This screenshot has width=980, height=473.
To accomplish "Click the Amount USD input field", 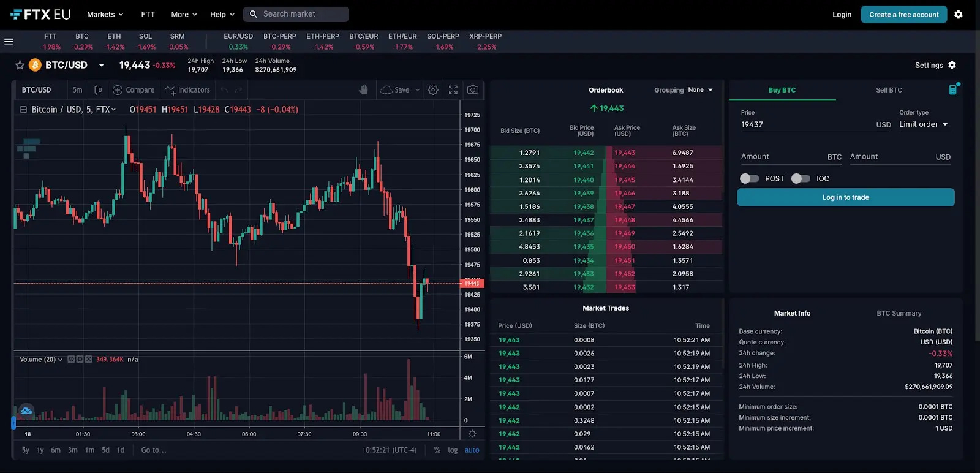I will pos(900,157).
